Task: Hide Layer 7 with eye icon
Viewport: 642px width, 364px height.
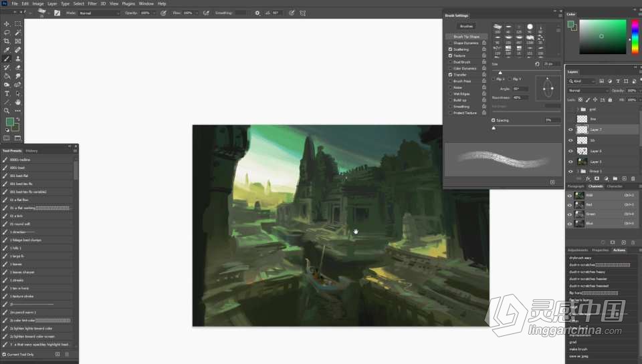Action: [x=570, y=130]
